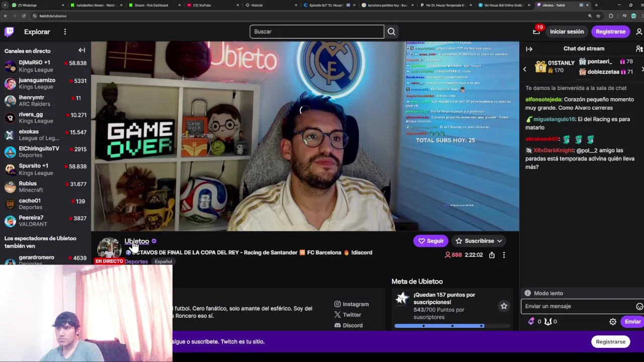Open Ubietoo's Twitter link
Screen dimensions: 644x362
tap(348, 315)
